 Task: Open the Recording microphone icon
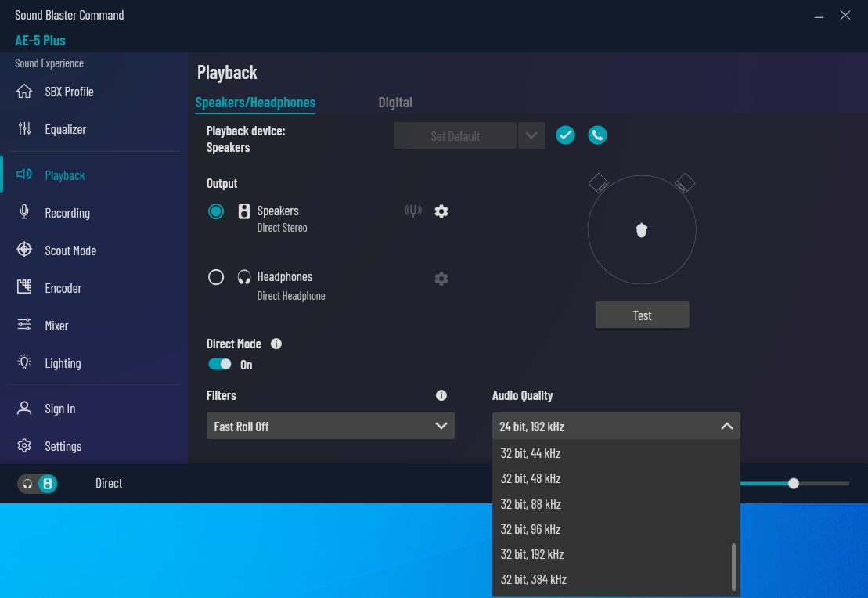tap(24, 212)
